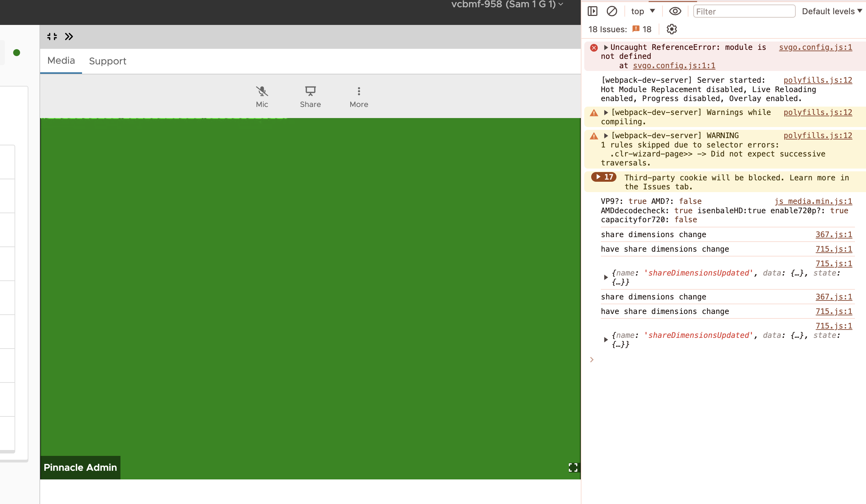866x504 pixels.
Task: Toggle live expression eye icon
Action: (675, 11)
